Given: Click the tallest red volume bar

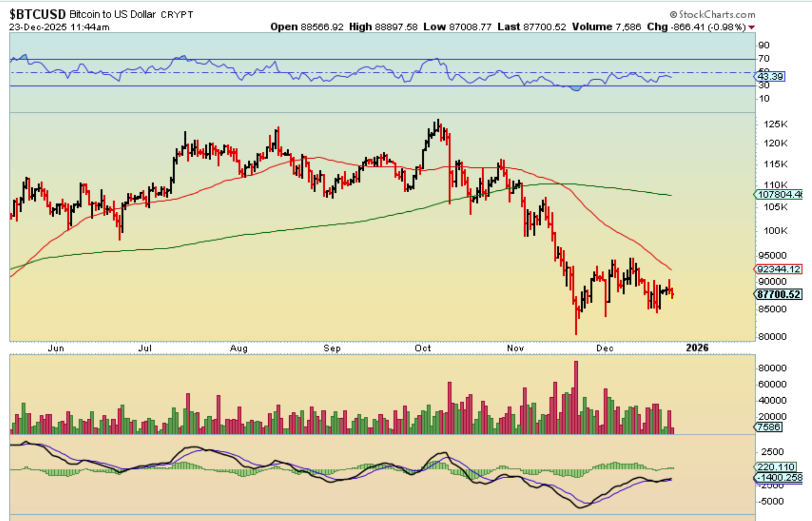Looking at the screenshot, I should (x=576, y=396).
